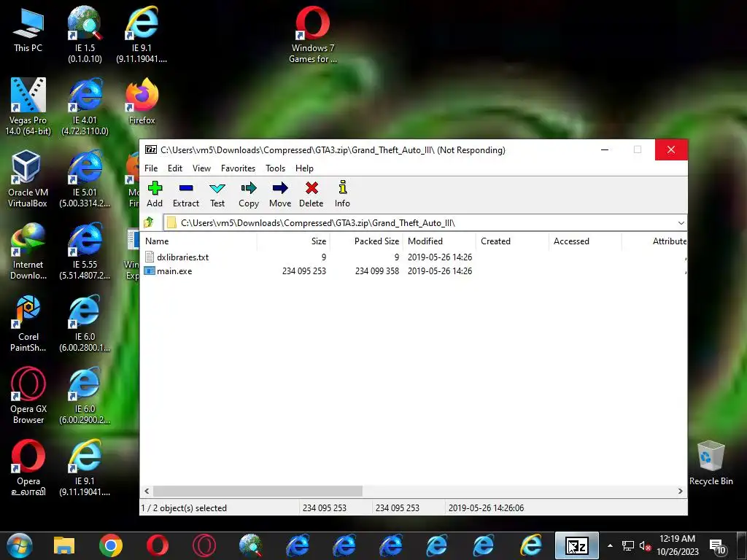Image resolution: width=747 pixels, height=560 pixels.
Task: Click the horizontal scrollbar left arrow
Action: point(147,491)
